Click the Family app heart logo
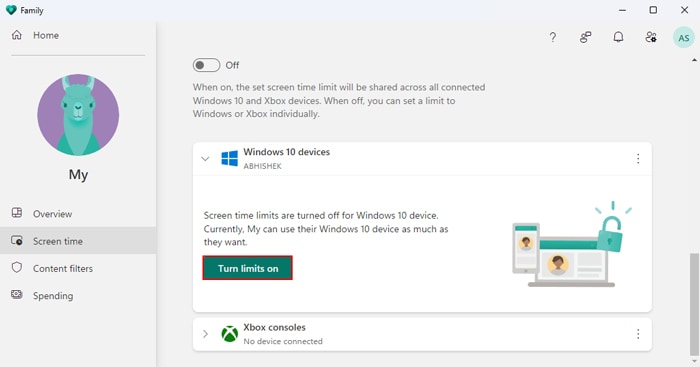This screenshot has width=700, height=367. (11, 10)
